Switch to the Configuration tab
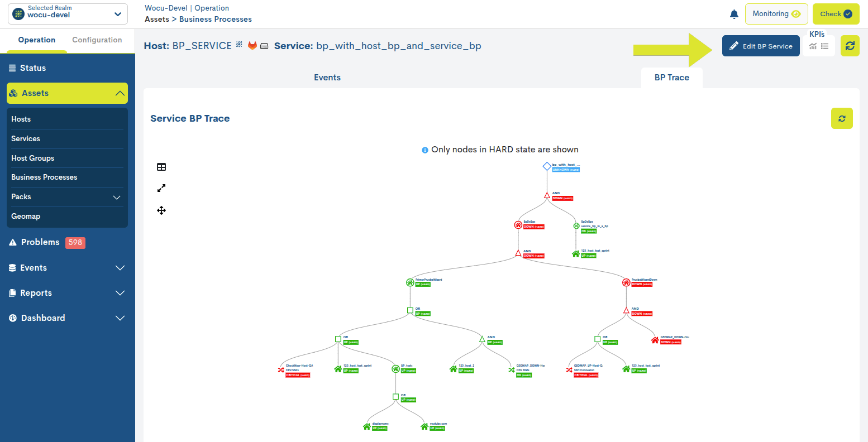The width and height of the screenshot is (868, 442). pyautogui.click(x=97, y=40)
